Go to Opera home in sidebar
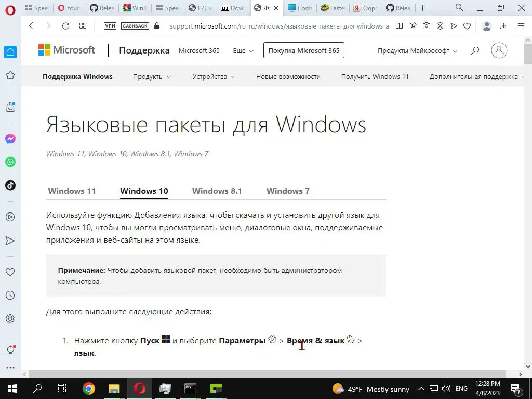The height and width of the screenshot is (399, 532). click(x=10, y=52)
